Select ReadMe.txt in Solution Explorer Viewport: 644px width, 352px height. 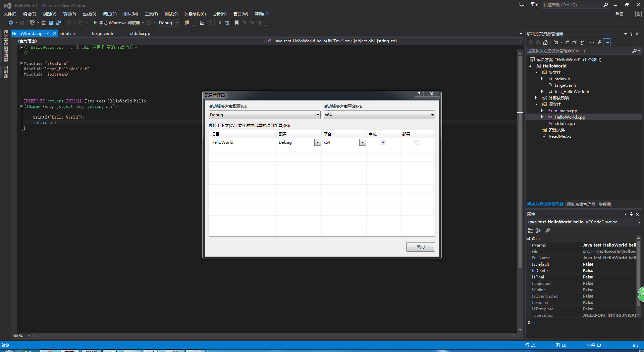[560, 136]
